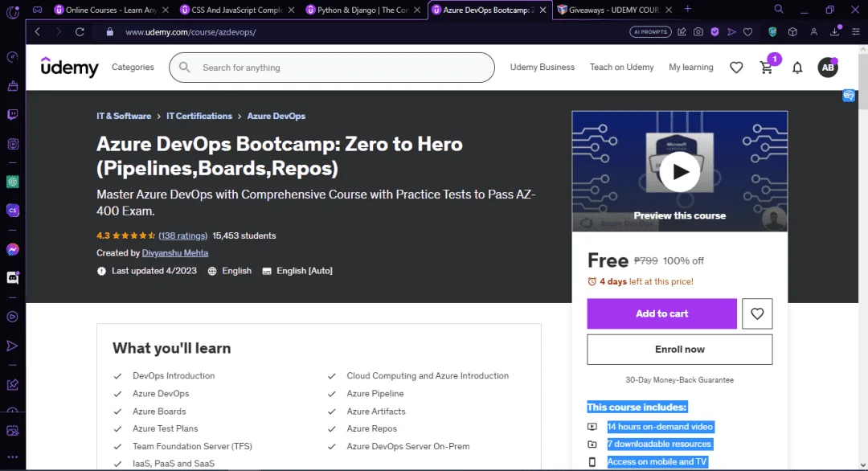Switch to the Online Courses tab

[x=110, y=10]
